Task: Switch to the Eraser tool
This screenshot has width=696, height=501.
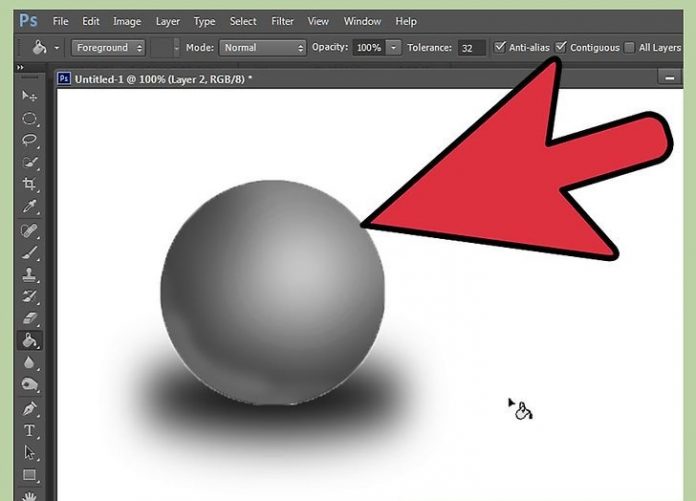Action: pyautogui.click(x=30, y=318)
